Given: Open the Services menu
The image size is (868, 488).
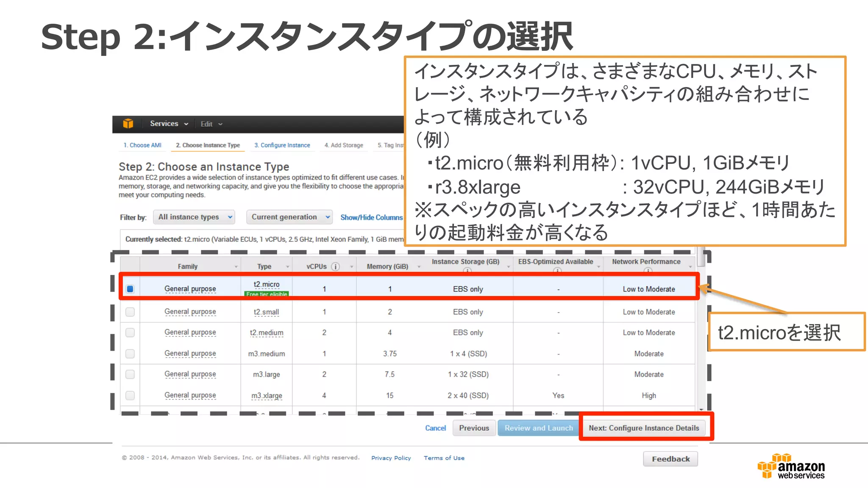Looking at the screenshot, I should point(169,124).
